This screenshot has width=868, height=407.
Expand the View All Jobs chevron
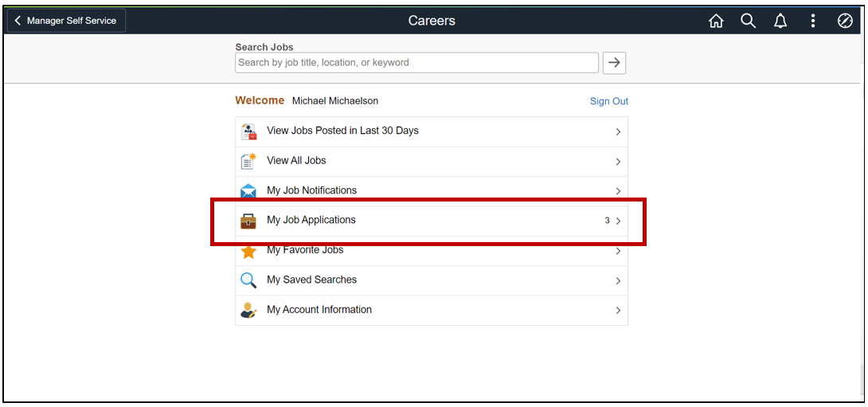tap(618, 162)
